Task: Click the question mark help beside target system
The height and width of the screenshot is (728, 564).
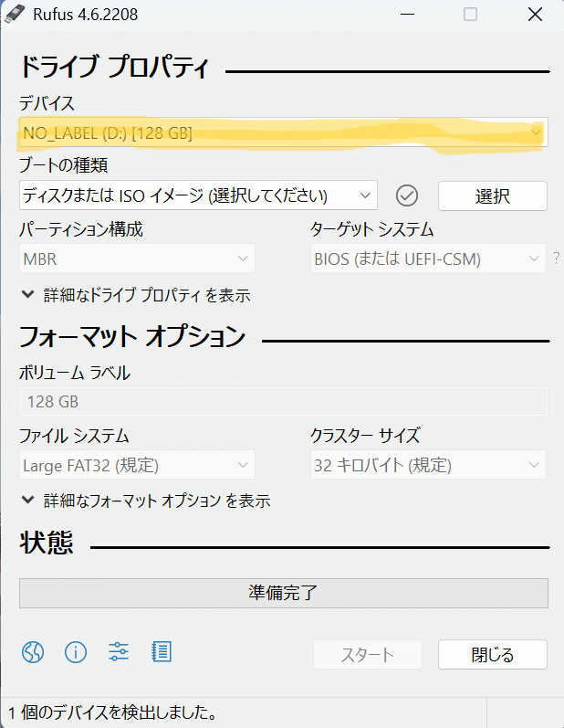Action: click(x=556, y=258)
